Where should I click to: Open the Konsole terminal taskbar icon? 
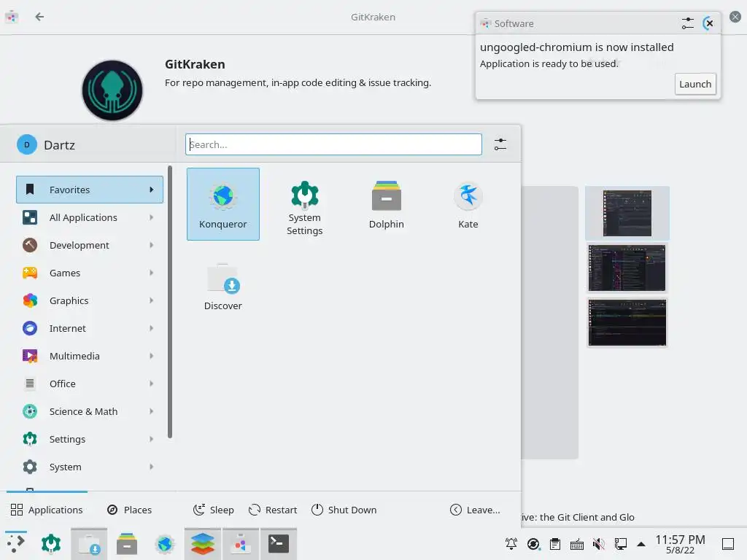(279, 543)
